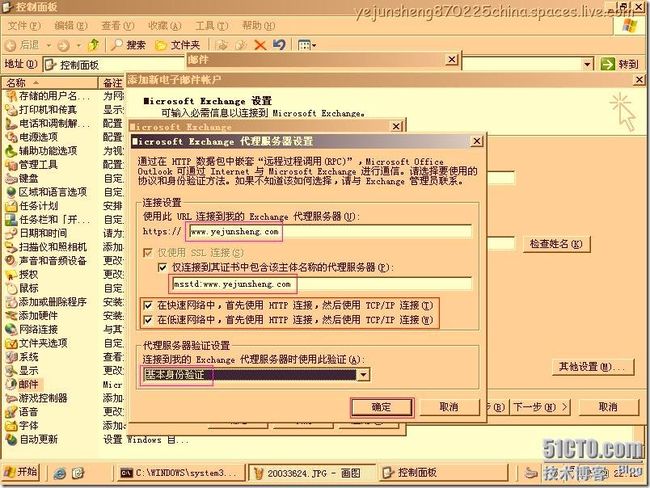Click 确定 in proxy settings dialog

coord(382,407)
